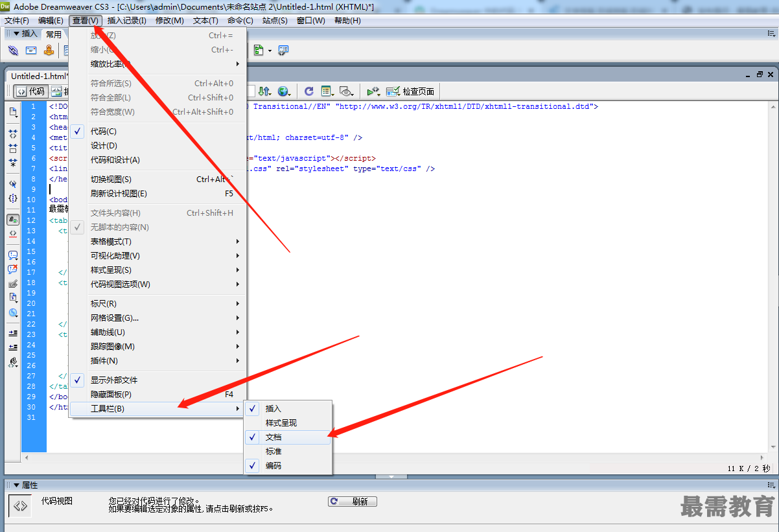Click the Indent Code icon

click(13, 333)
